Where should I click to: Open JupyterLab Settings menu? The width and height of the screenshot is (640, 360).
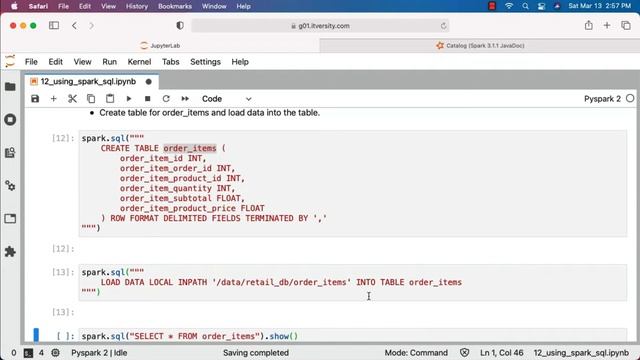point(205,62)
